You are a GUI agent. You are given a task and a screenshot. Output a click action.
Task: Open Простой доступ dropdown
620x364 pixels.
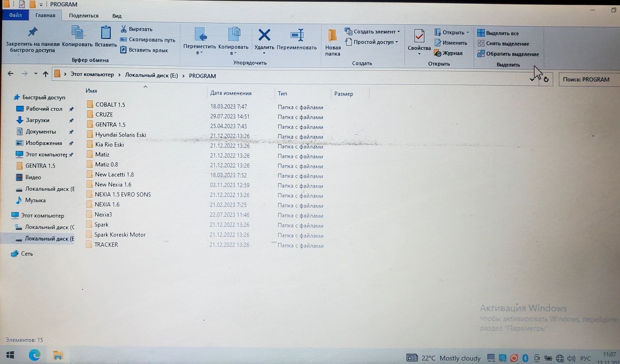[x=372, y=42]
